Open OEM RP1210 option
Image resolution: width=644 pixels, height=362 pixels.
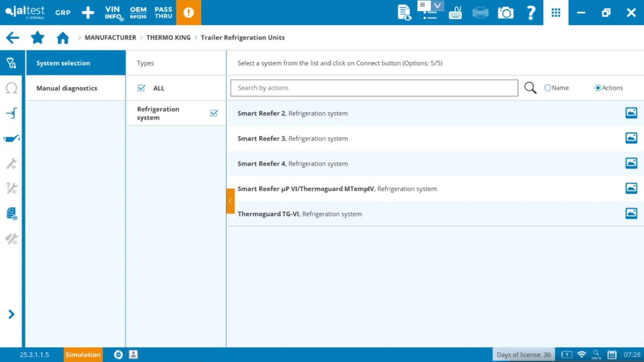(x=138, y=12)
